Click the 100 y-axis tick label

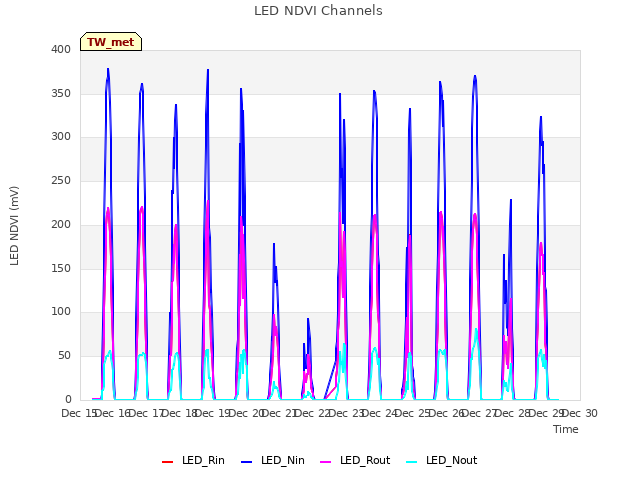click(61, 312)
